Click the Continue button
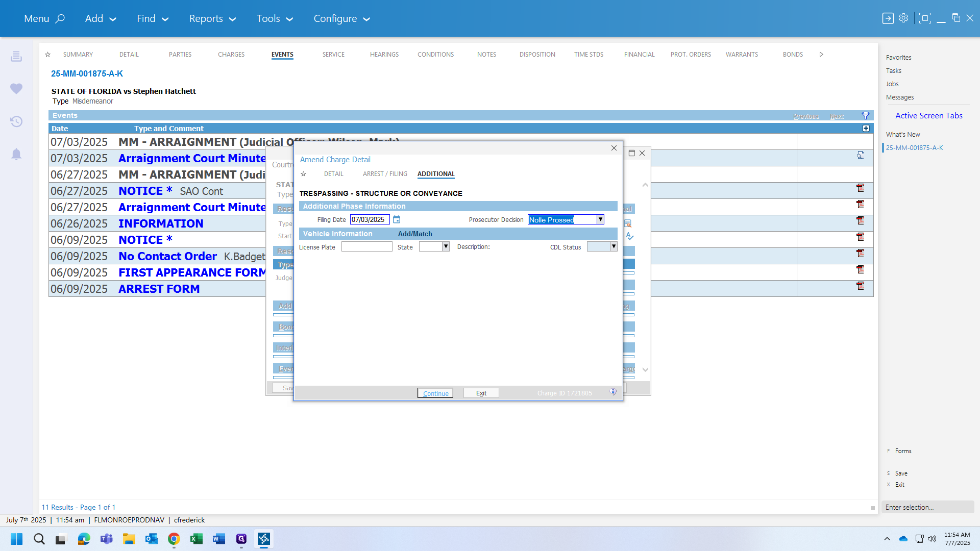Viewport: 980px width, 551px height. (x=435, y=393)
